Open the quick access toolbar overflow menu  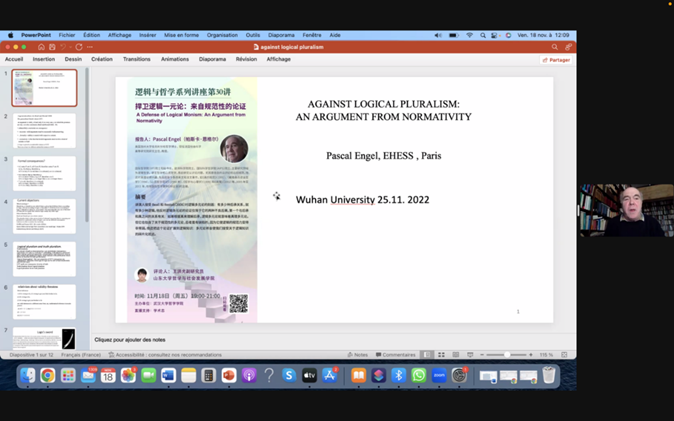pos(90,47)
